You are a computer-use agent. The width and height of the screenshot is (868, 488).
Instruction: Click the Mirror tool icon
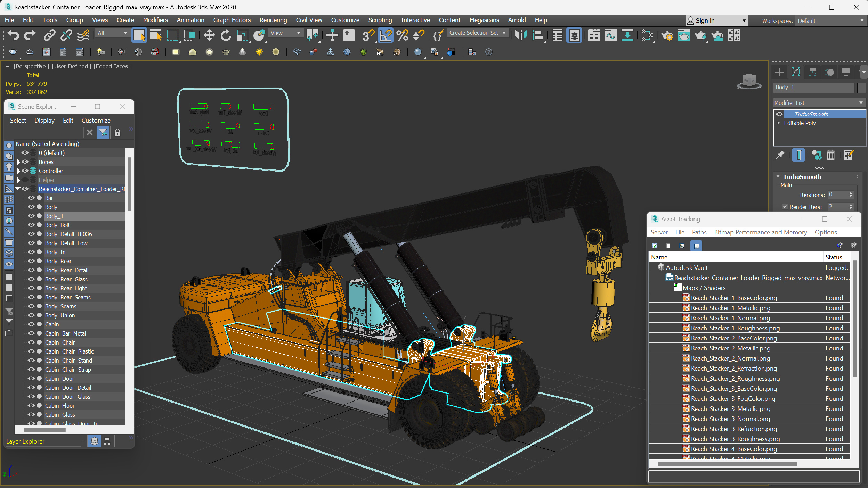(521, 35)
